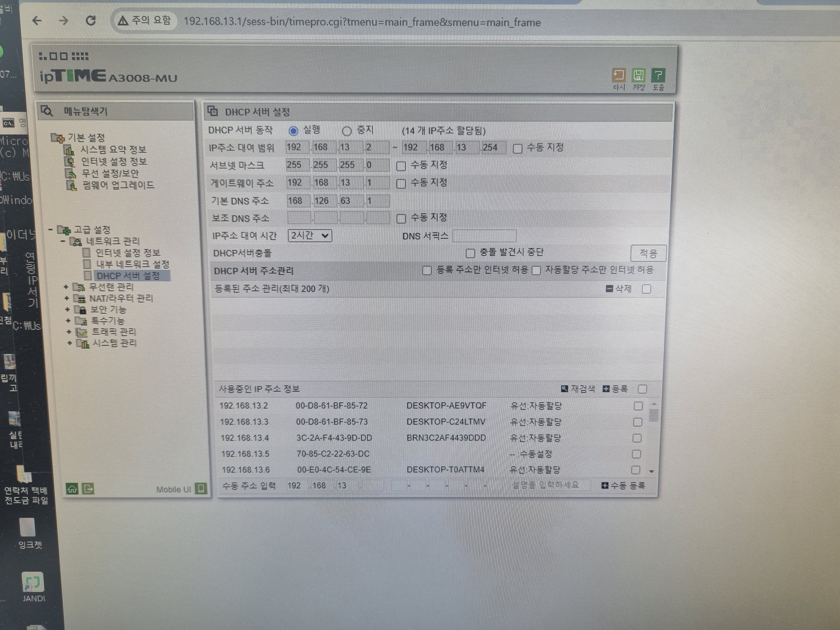Image resolution: width=840 pixels, height=630 pixels.
Task: Tick the checkbox for 192.168.13.5 row
Action: click(x=636, y=454)
